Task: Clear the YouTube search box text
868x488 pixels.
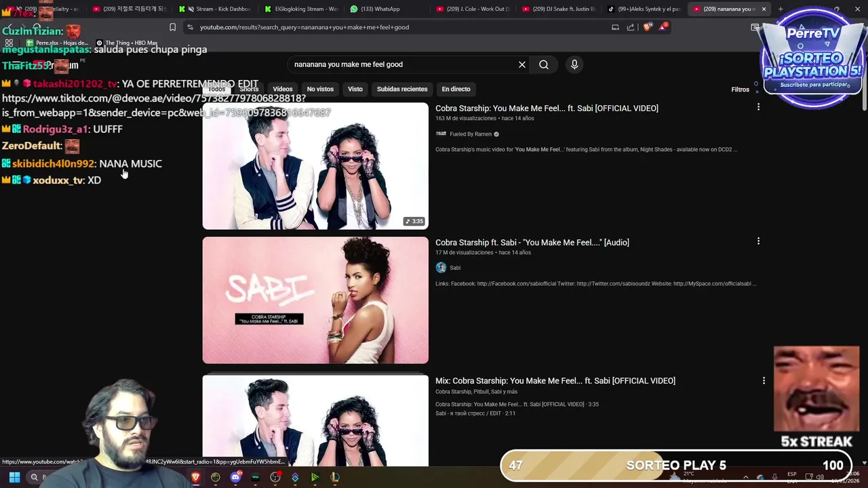Action: click(522, 64)
